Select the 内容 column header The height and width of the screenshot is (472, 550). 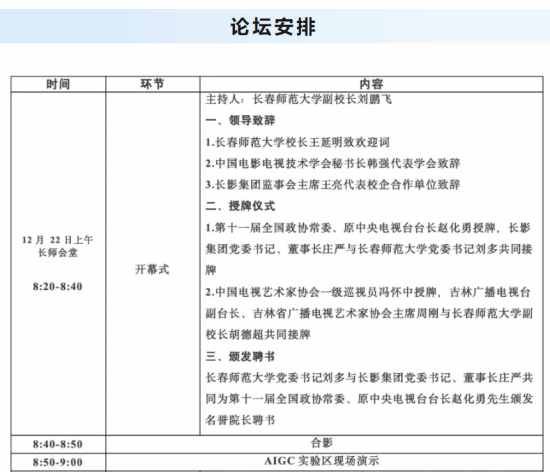[x=371, y=84]
